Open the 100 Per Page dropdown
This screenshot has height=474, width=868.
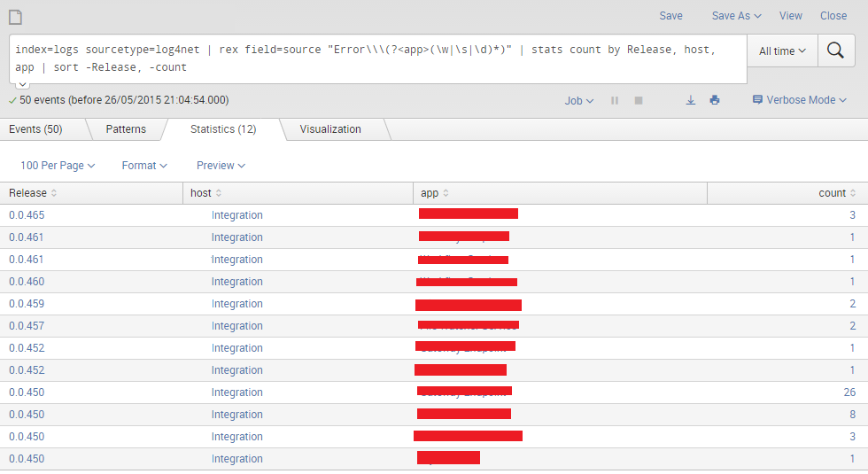click(x=57, y=166)
